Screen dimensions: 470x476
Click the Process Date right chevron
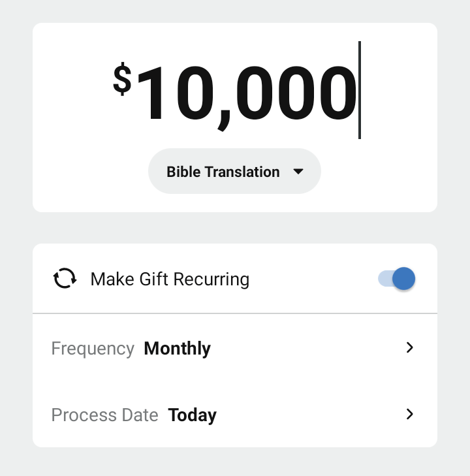click(x=410, y=414)
